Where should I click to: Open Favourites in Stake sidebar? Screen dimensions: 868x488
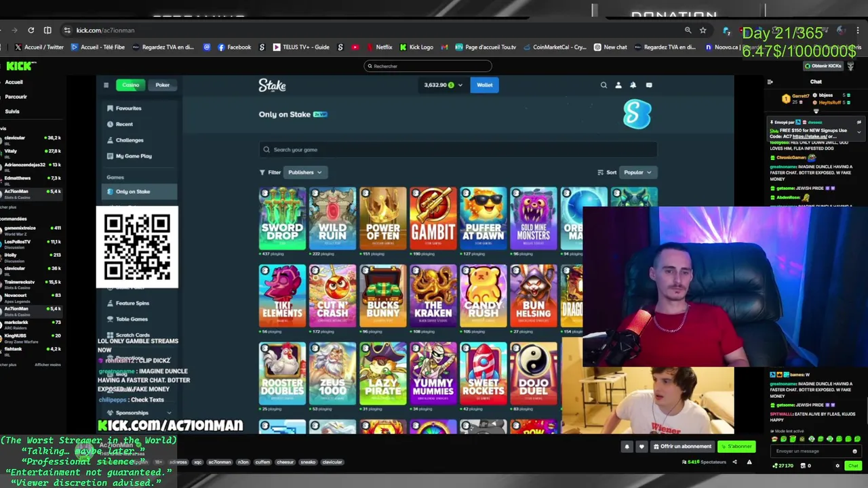[124, 108]
